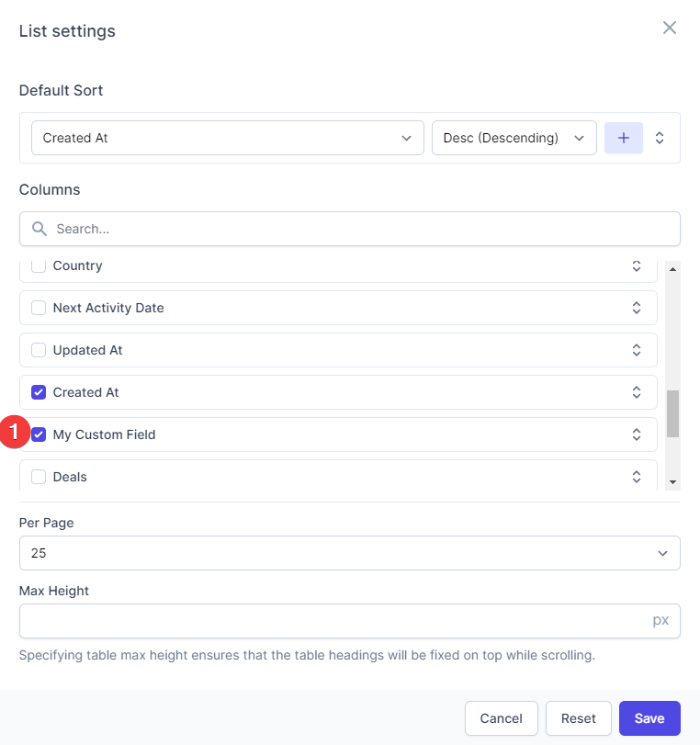Click the reorder handle beside Deals
The height and width of the screenshot is (745, 700).
[x=637, y=477]
